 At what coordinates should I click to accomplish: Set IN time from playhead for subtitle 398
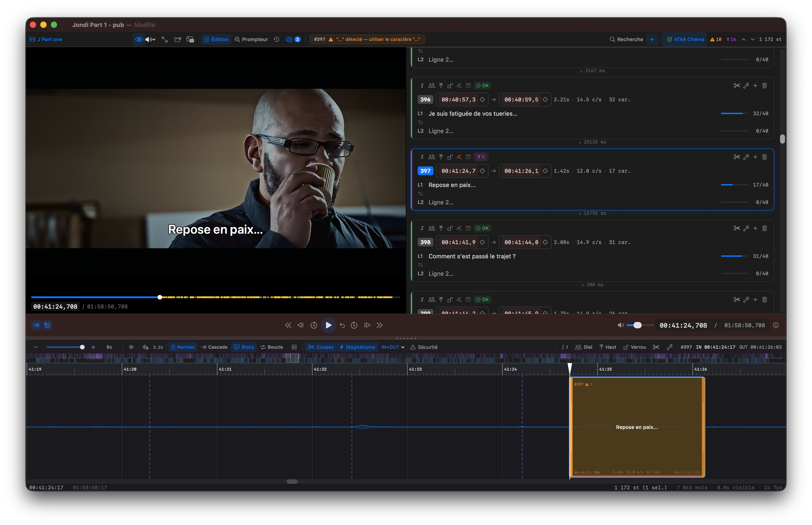point(482,242)
